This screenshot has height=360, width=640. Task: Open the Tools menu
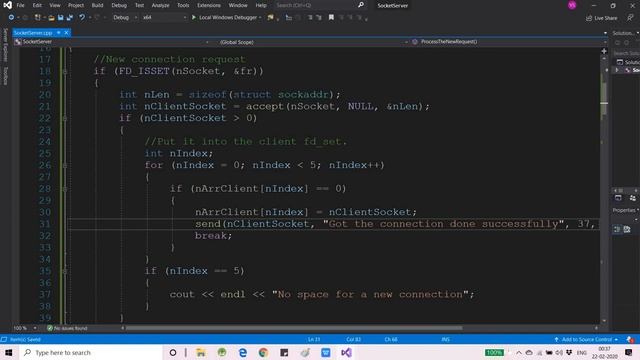pyautogui.click(x=183, y=5)
